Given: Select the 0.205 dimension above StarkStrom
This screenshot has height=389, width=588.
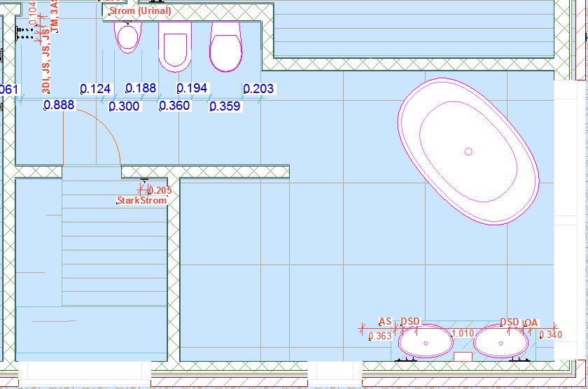Looking at the screenshot, I should [160, 190].
